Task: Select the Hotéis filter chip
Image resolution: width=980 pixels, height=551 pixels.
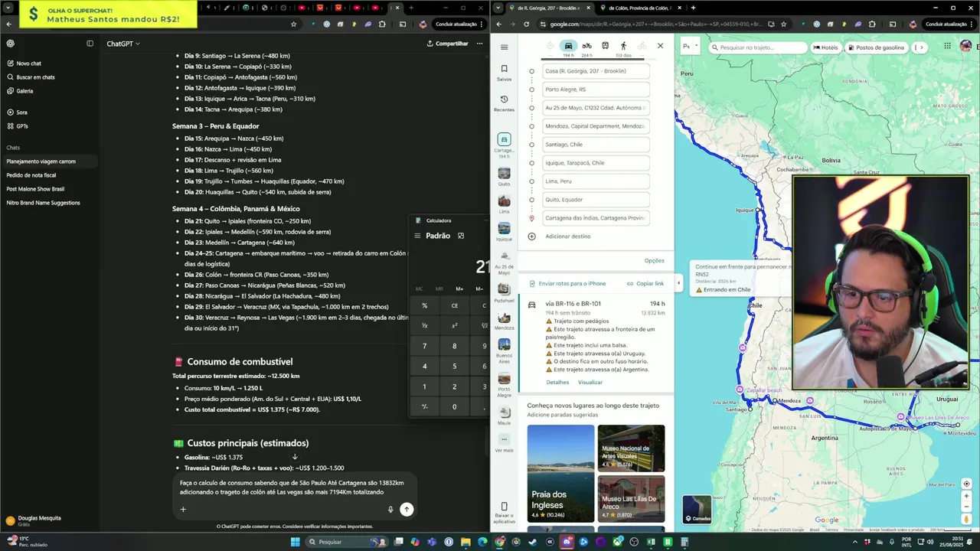Action: 825,47
